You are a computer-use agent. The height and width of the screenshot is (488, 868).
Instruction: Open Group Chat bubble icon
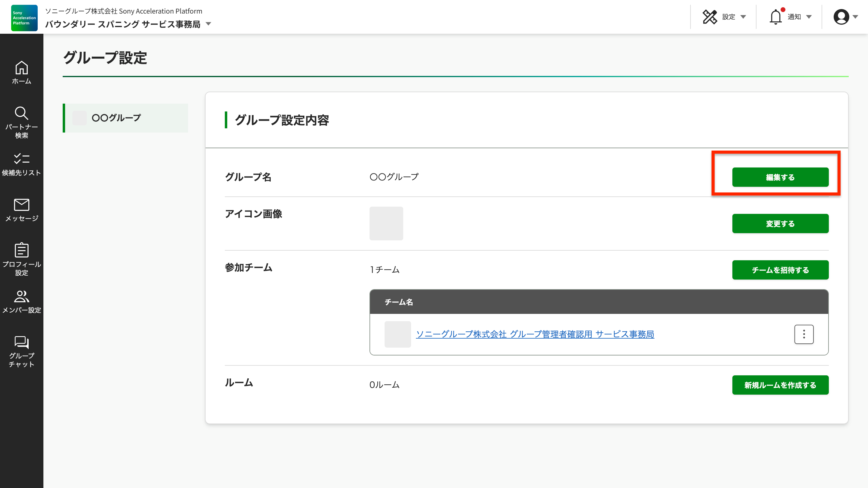(x=22, y=342)
